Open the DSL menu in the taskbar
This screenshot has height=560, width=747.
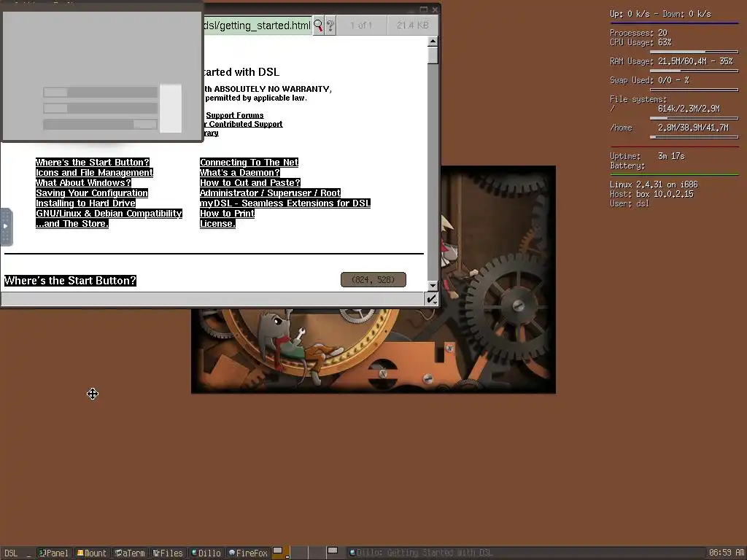pyautogui.click(x=11, y=553)
